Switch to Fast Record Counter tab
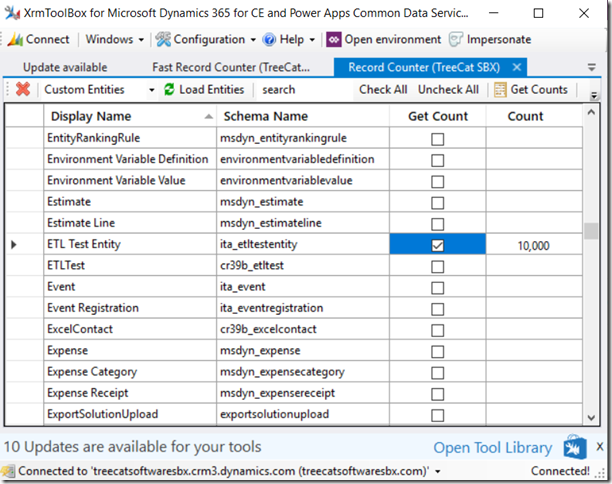Screen dimensions: 612x484 pos(231,68)
